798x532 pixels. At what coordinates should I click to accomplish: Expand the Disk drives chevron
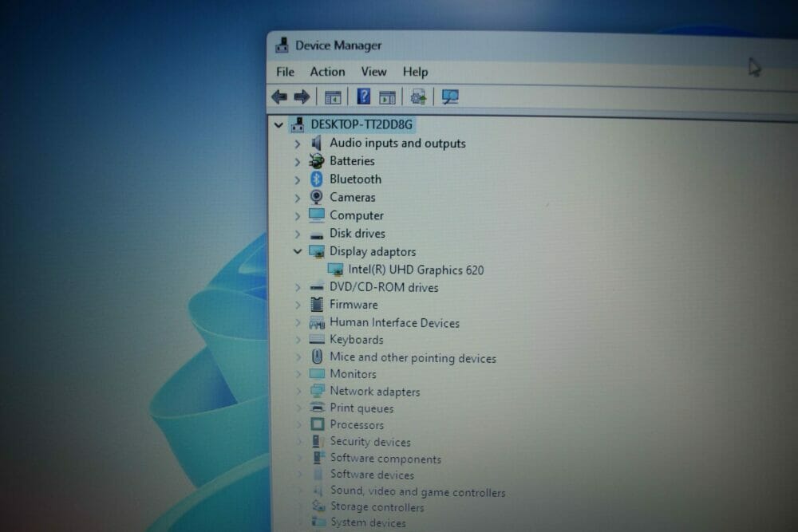297,234
